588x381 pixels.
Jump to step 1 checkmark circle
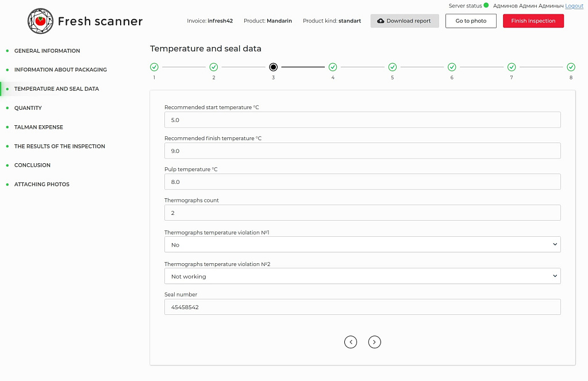[x=154, y=67]
